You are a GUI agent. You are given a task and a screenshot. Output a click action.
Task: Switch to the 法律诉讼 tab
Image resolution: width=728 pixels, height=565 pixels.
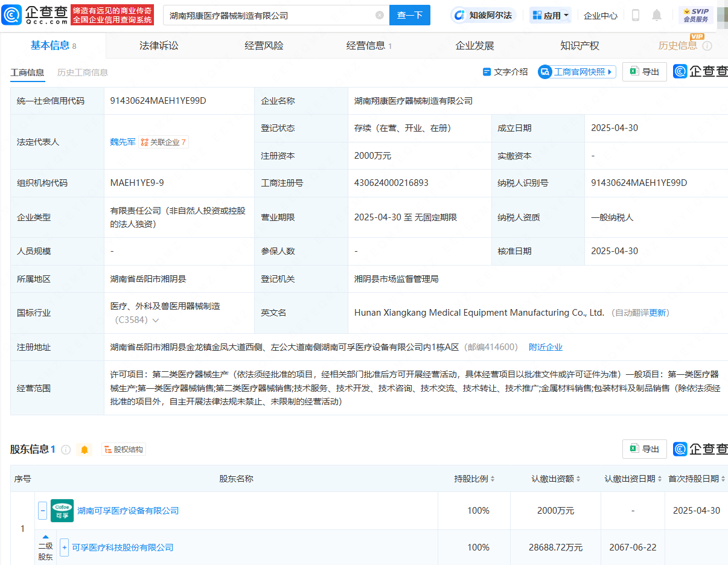point(159,45)
